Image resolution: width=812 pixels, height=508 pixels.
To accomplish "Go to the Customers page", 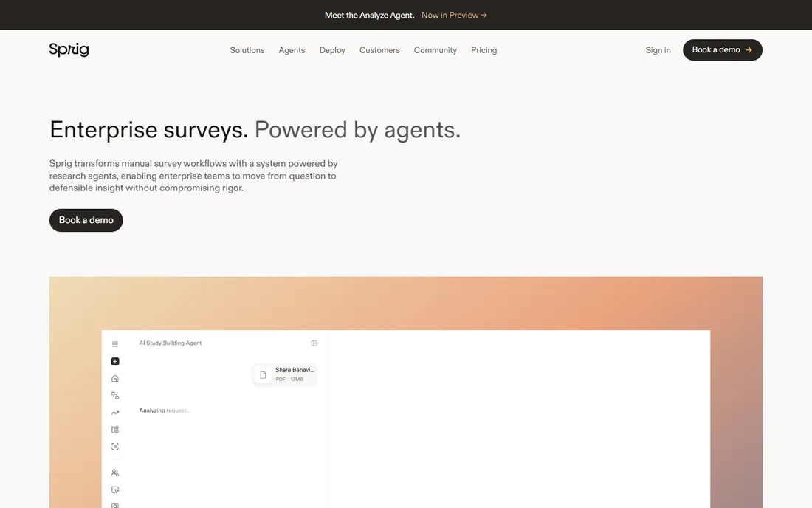I will click(x=379, y=50).
